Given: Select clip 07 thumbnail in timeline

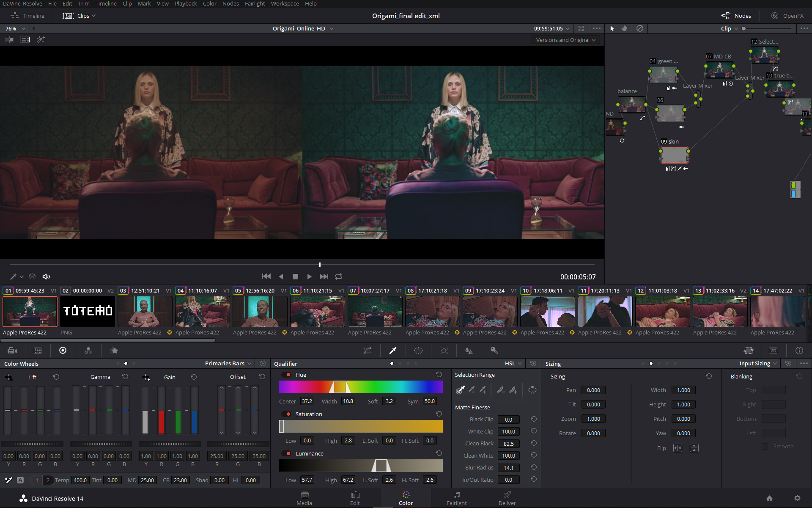Looking at the screenshot, I should pos(375,312).
